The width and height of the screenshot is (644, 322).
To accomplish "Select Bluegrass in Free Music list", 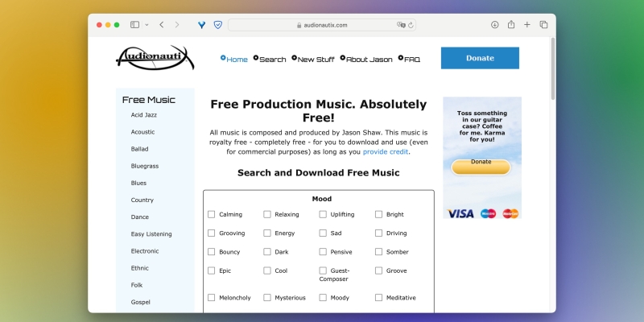I will 144,166.
